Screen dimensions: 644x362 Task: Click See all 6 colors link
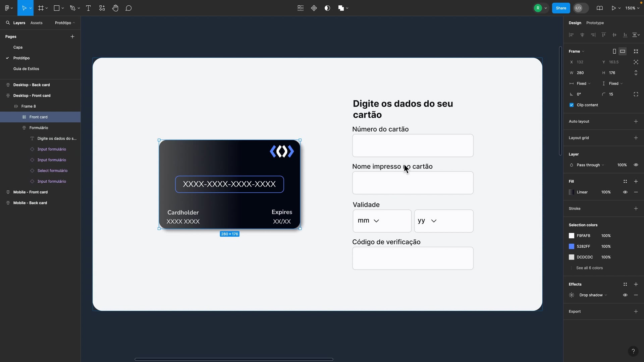pos(589,268)
